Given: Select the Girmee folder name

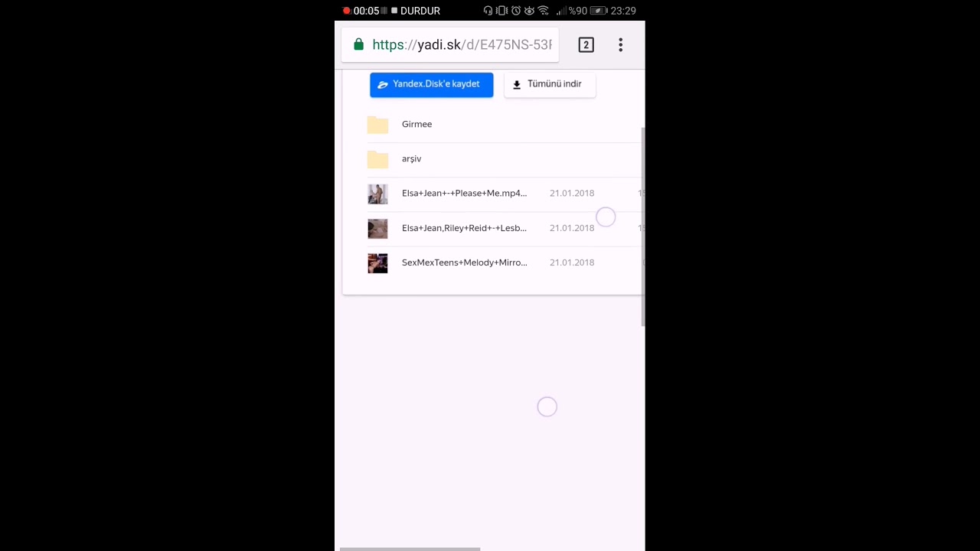Looking at the screenshot, I should coord(416,124).
